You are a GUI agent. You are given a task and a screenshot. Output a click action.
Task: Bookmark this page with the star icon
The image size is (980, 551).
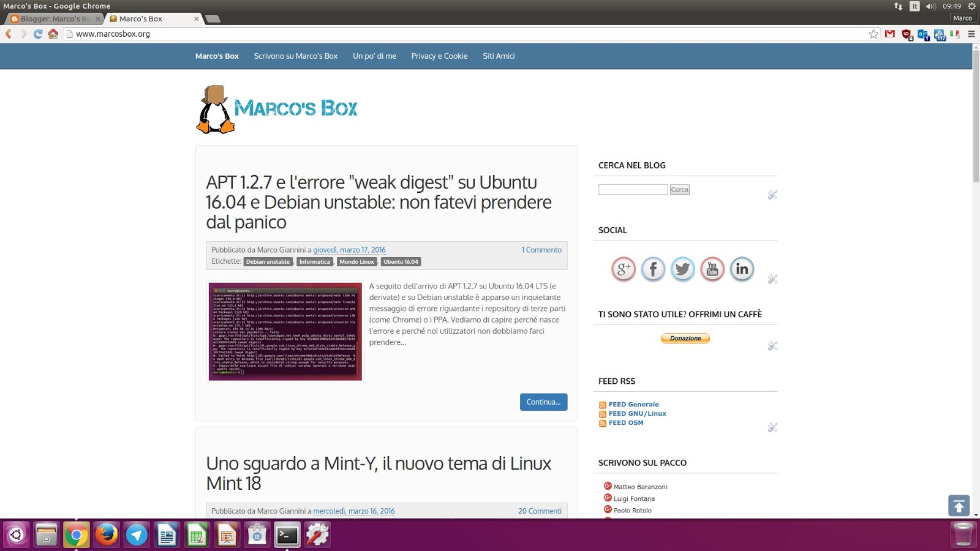click(x=873, y=34)
